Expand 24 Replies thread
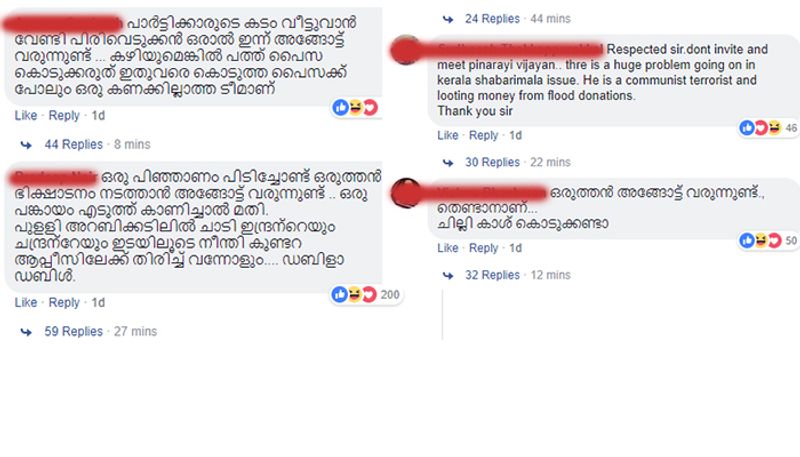 [492, 19]
